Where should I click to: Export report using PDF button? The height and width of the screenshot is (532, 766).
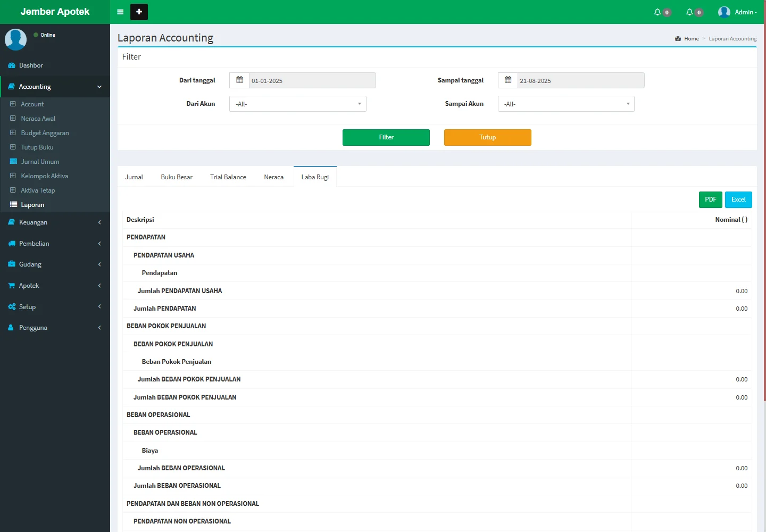click(x=710, y=199)
